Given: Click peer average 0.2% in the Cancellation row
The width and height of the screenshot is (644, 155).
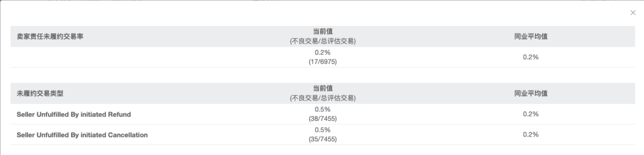Looking at the screenshot, I should pyautogui.click(x=531, y=134).
